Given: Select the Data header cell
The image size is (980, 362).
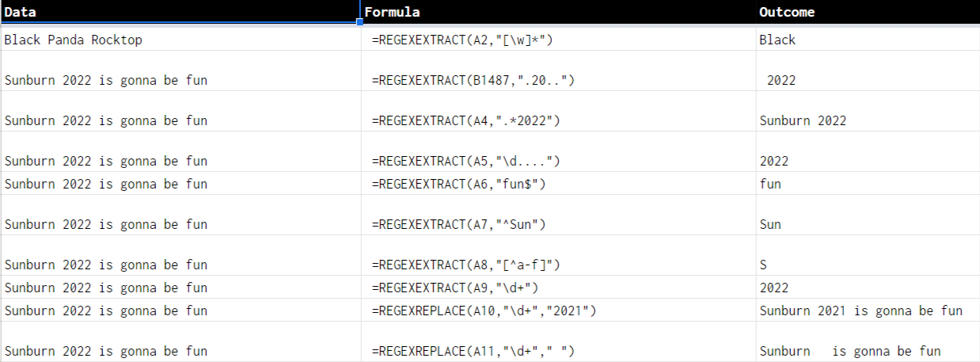Looking at the screenshot, I should point(180,12).
